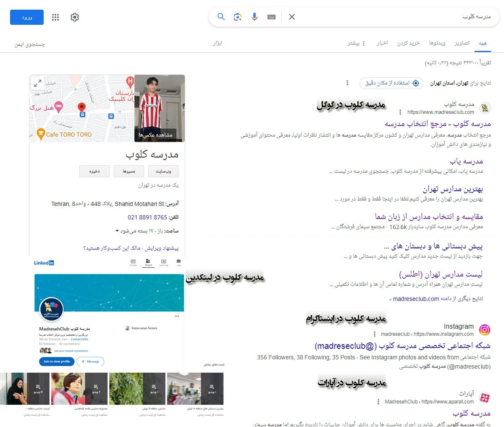Open the اخبار tab
Viewport: 504px width, 427px height.
pyautogui.click(x=382, y=43)
